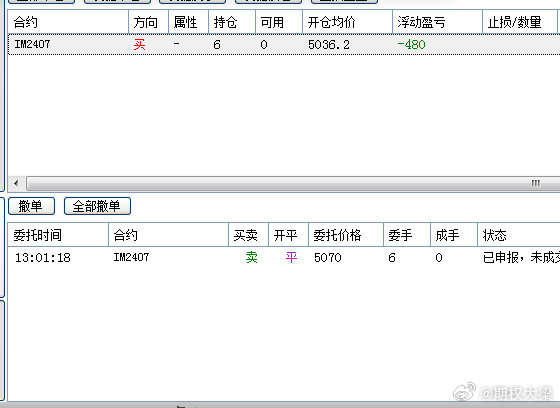The height and width of the screenshot is (408, 560).
Task: Click the horizontal scrollbar left arrow
Action: 16,184
